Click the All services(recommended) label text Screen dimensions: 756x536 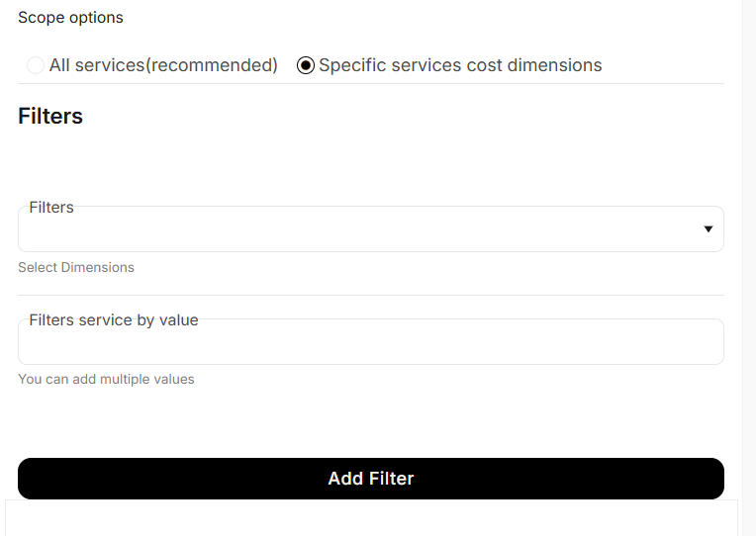(163, 65)
